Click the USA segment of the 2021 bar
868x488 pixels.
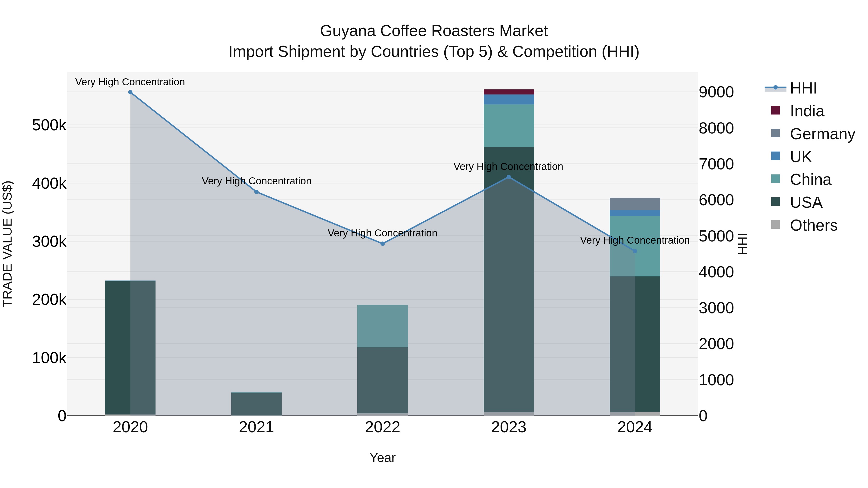click(257, 404)
